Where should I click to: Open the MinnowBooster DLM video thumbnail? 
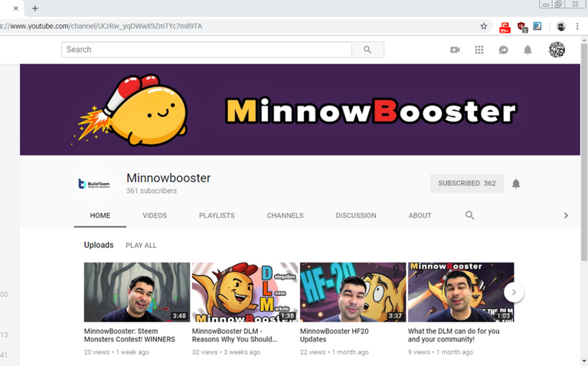[x=245, y=292]
